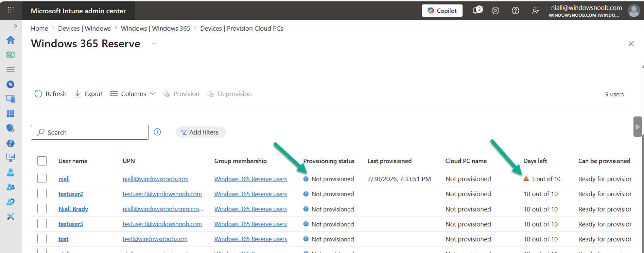Open the Groups icon in sidebar
This screenshot has width=644, height=253.
coord(11,187)
